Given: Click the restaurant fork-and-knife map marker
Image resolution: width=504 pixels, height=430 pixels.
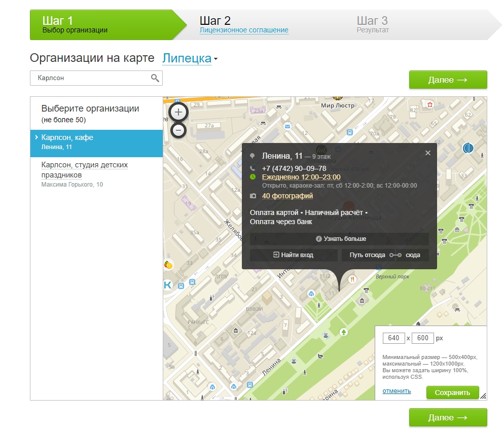Looking at the screenshot, I should point(351,279).
